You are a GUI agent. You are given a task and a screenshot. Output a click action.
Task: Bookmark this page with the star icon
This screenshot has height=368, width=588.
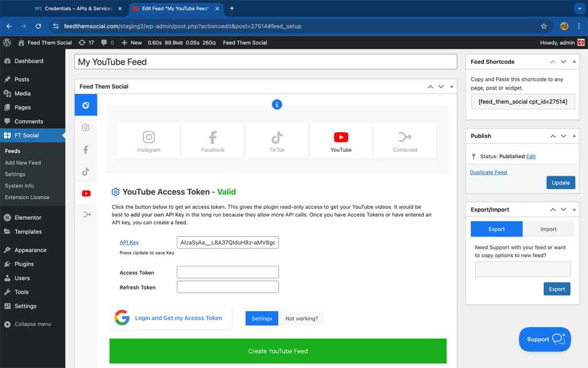[x=544, y=26]
